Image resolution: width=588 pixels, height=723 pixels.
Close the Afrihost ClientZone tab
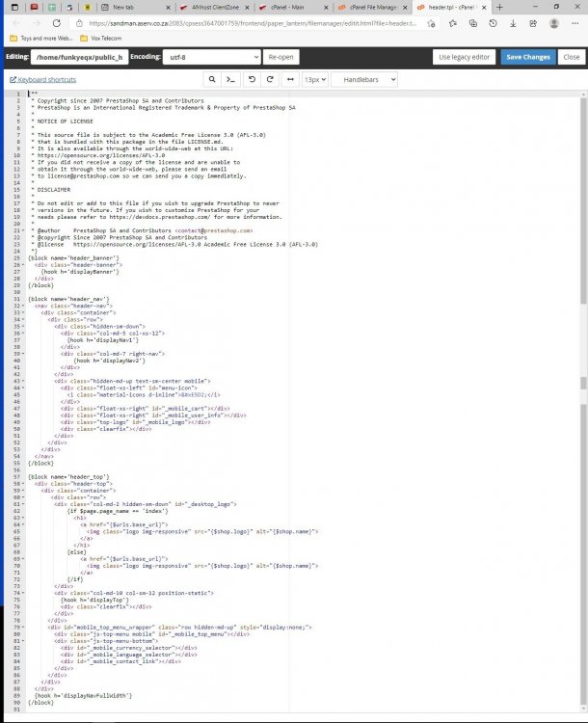coord(247,8)
